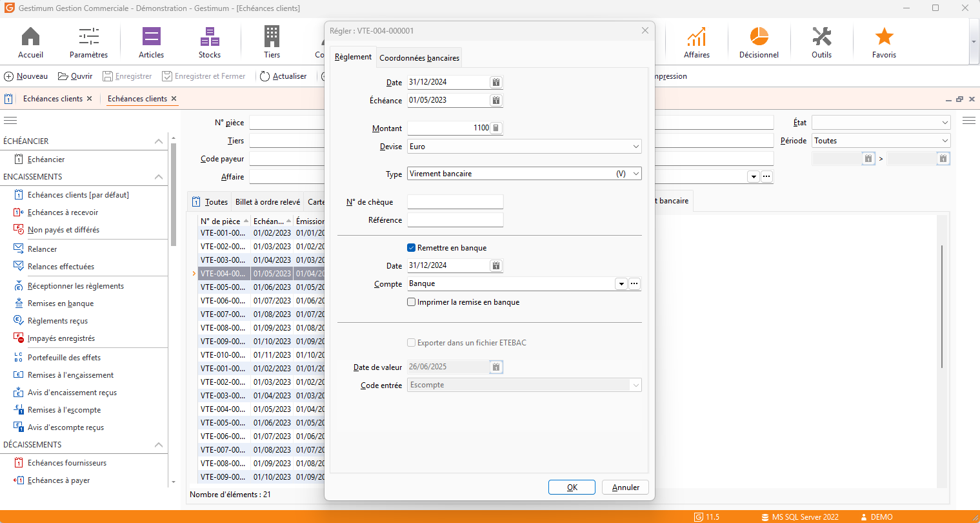Open the Décisionnel chart icon
980x523 pixels.
(x=759, y=43)
